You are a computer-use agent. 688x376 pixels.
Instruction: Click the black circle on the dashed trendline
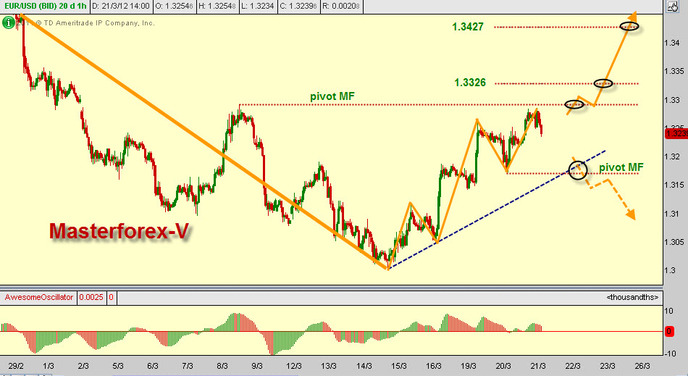[577, 170]
